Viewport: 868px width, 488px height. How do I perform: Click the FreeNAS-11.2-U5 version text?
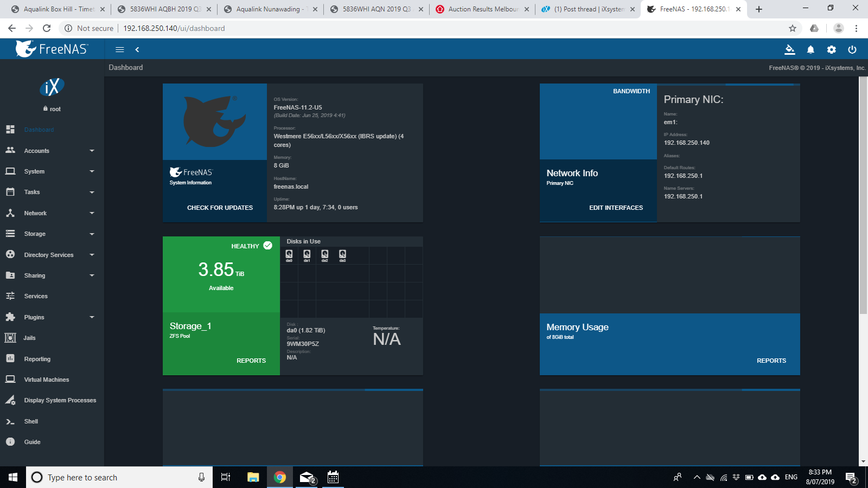point(298,107)
